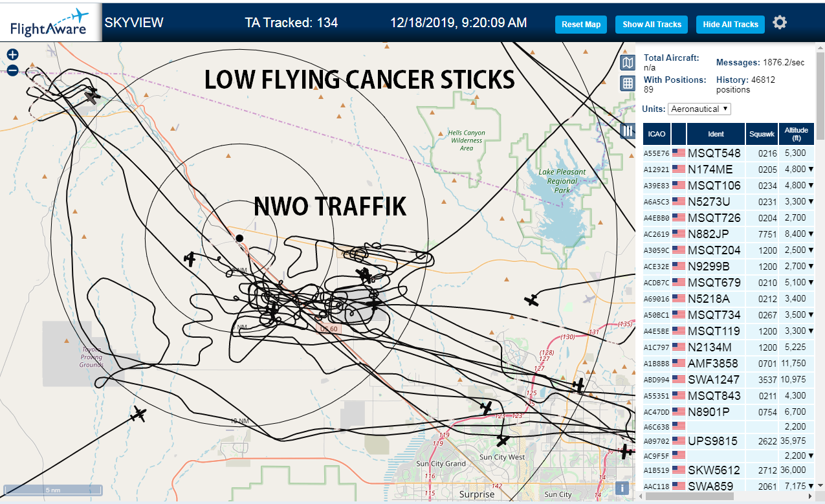Sort the table by Squawk column
Viewport: 825px width, 504px height.
[x=762, y=134]
